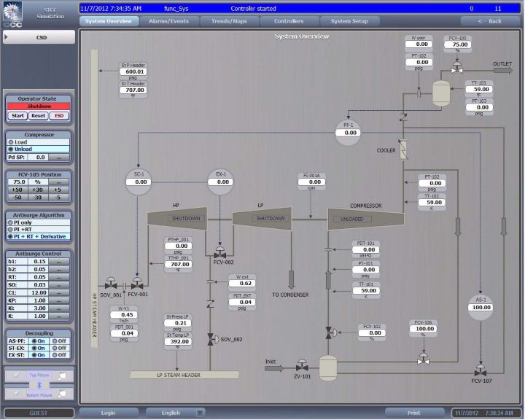Set ST-EX decoupling to On
The height and width of the screenshot is (420, 525).
point(38,348)
